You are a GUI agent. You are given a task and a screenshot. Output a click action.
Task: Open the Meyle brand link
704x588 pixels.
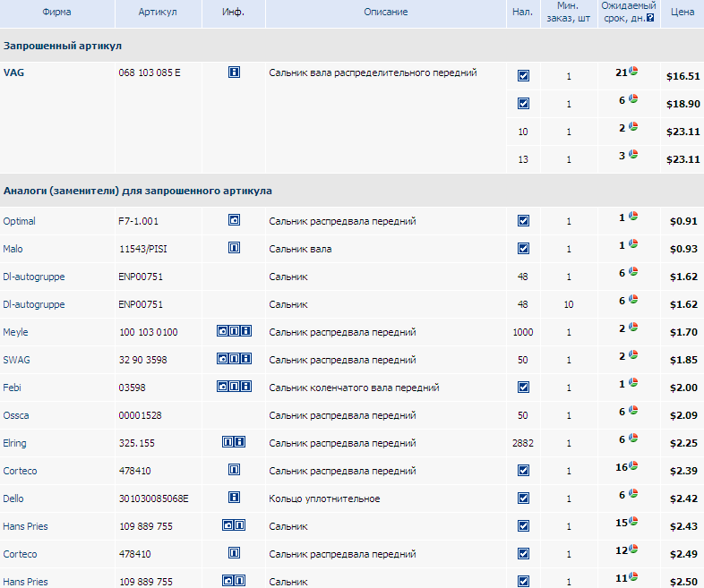(x=15, y=332)
